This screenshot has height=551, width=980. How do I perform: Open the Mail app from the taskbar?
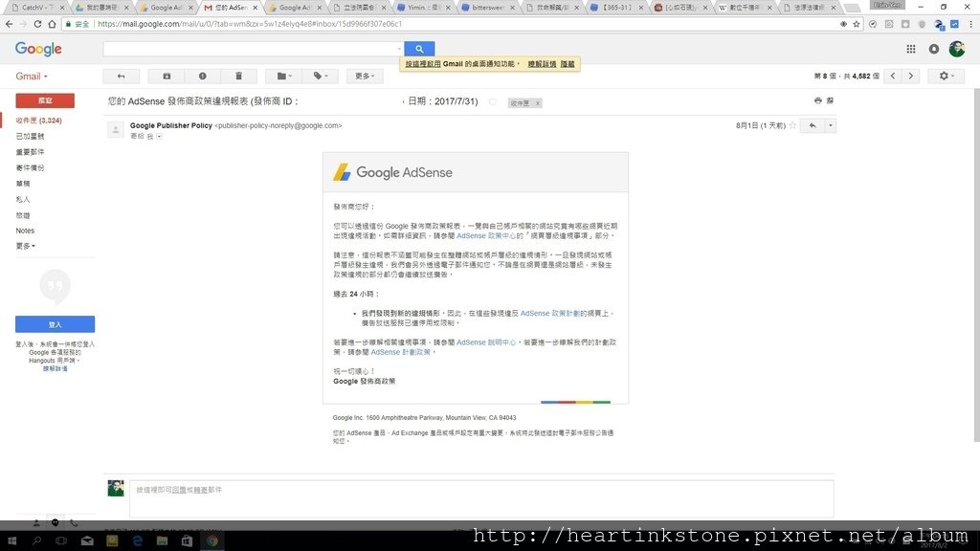click(87, 541)
